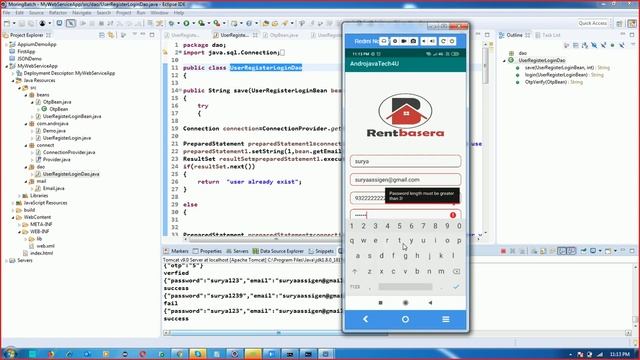640x360 pixels.
Task: Click the phone mirror rotate refresh icon
Action: [x=443, y=41]
